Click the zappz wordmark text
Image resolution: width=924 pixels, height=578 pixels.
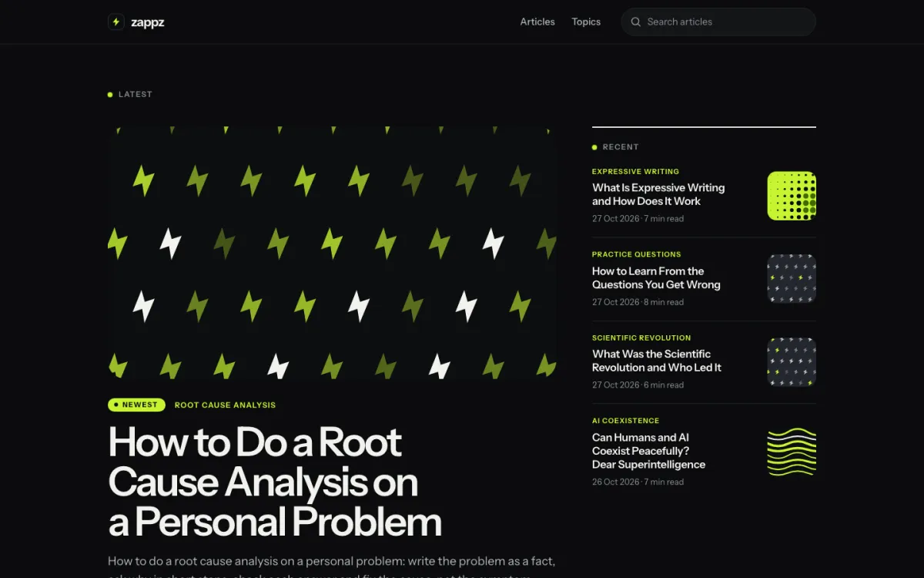click(148, 22)
